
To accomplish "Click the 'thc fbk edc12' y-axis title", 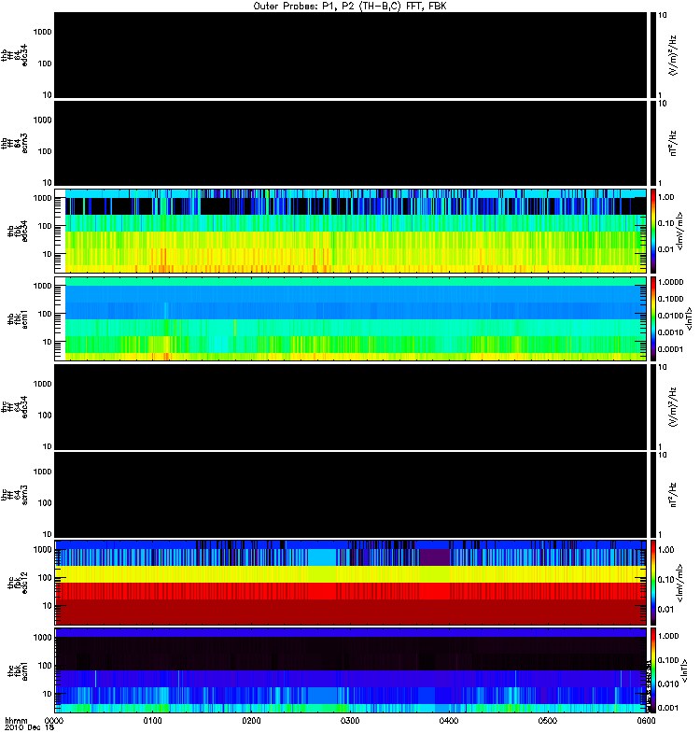I will [x=18, y=583].
